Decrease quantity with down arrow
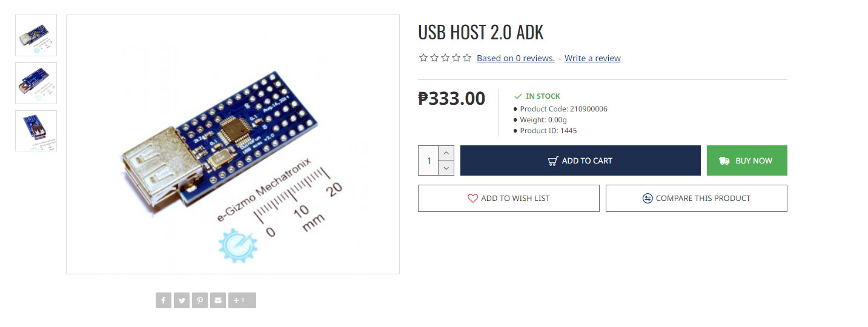This screenshot has width=868, height=327. [446, 168]
